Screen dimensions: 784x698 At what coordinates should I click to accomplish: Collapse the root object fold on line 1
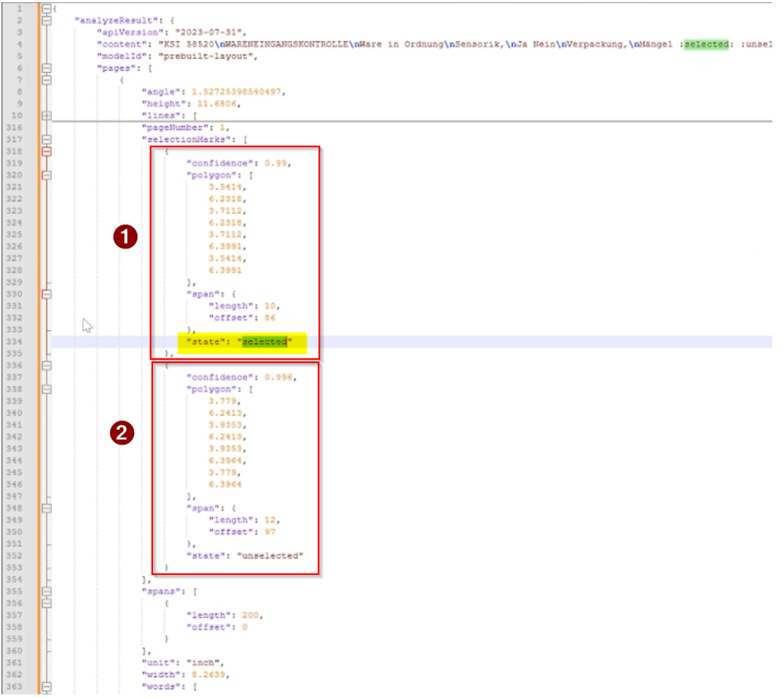coord(47,9)
